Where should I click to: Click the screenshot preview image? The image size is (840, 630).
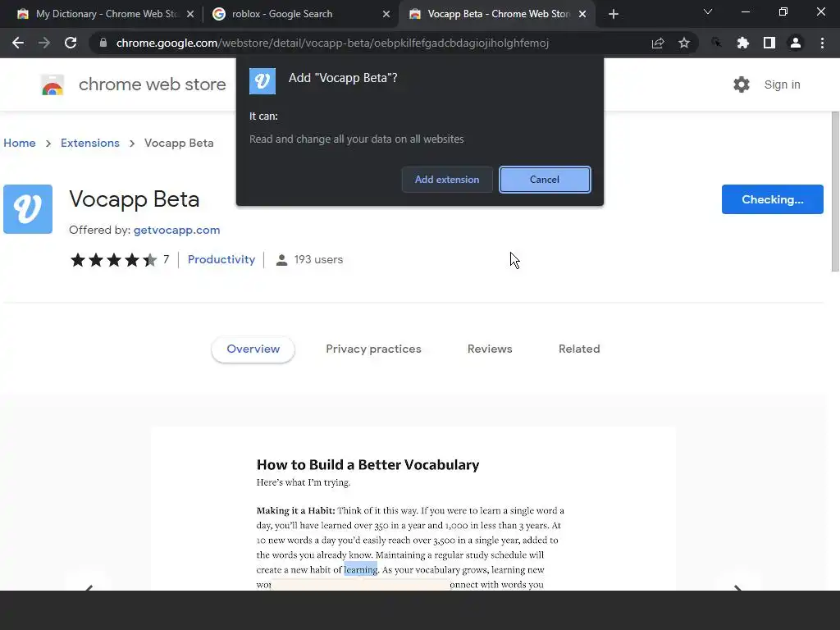point(413,509)
